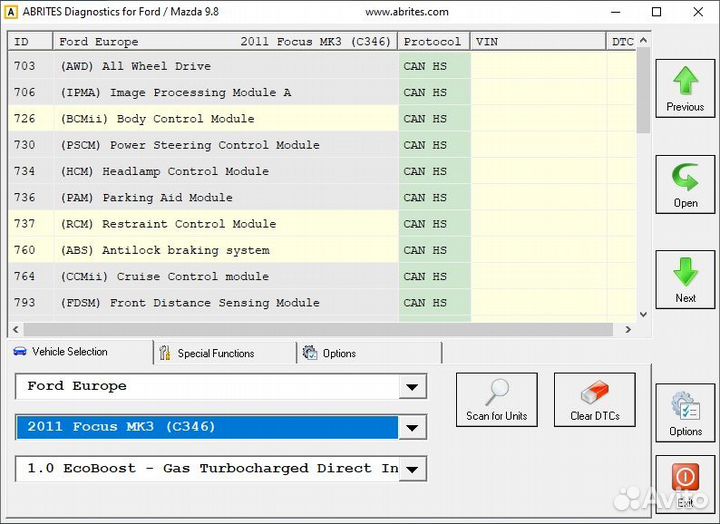720x524 pixels.
Task: Select the (PAM) Parking Aid Module row
Action: coord(322,197)
